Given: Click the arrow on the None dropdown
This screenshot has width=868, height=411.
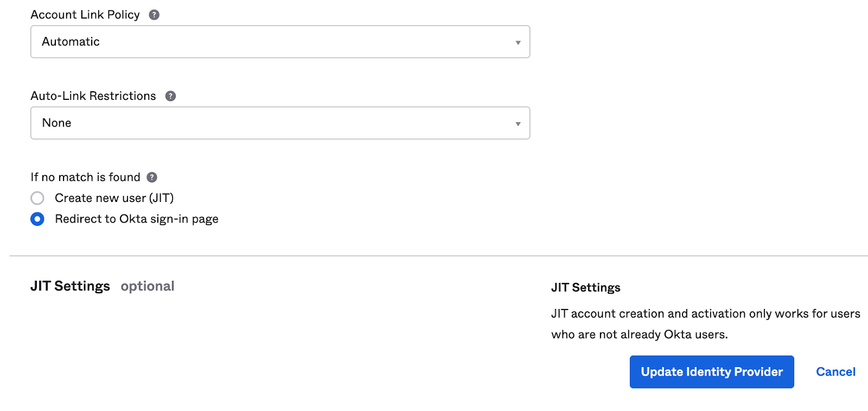Looking at the screenshot, I should click(518, 124).
